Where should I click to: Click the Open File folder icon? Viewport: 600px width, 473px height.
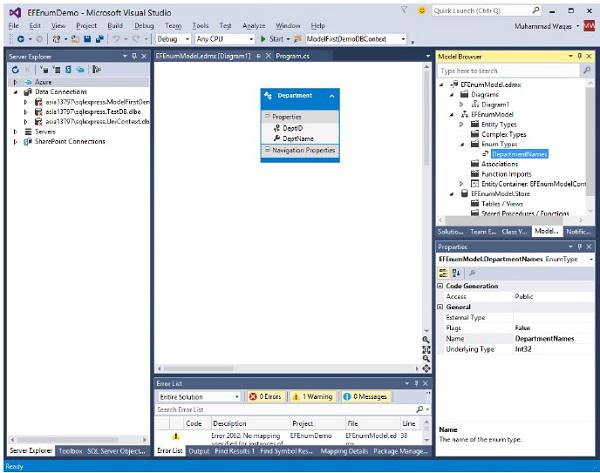coord(75,39)
